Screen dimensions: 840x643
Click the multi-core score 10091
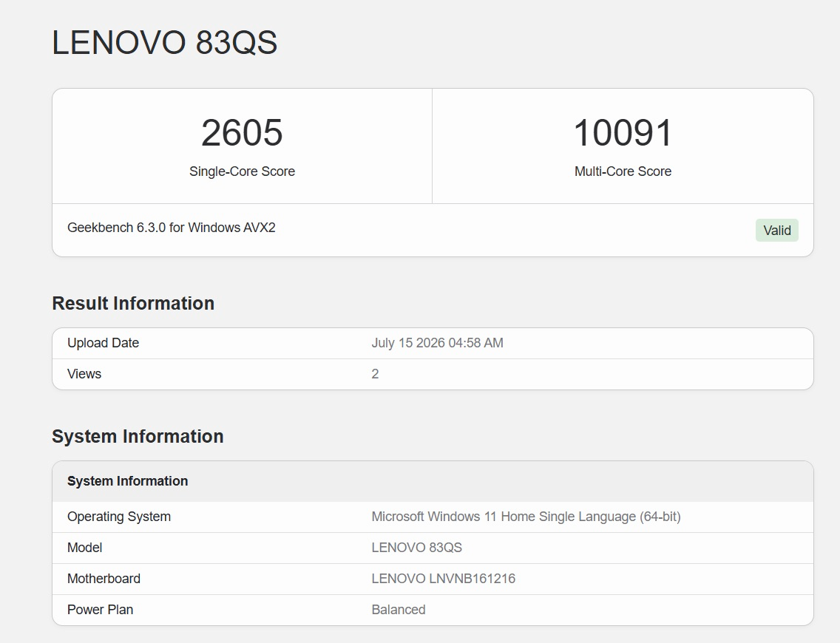[623, 132]
